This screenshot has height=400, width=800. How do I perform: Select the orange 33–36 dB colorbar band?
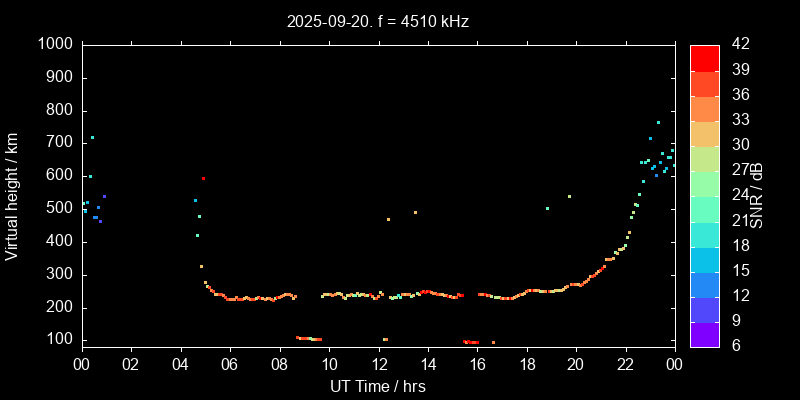click(704, 108)
